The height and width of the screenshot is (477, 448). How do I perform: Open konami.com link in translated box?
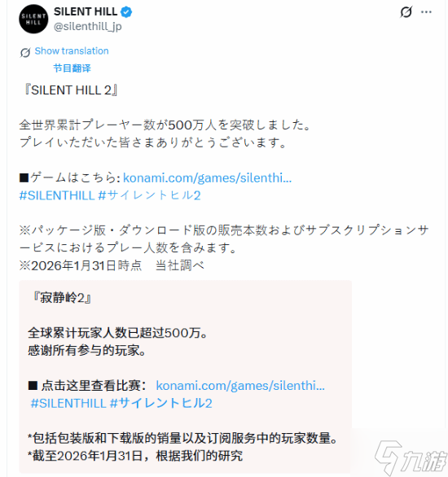point(240,386)
